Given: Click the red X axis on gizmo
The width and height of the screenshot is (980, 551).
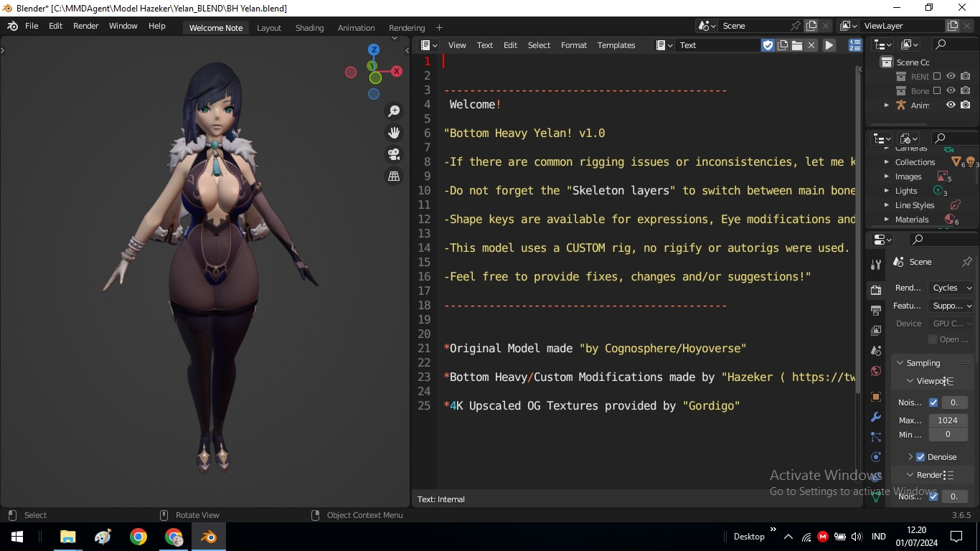Looking at the screenshot, I should coord(396,72).
